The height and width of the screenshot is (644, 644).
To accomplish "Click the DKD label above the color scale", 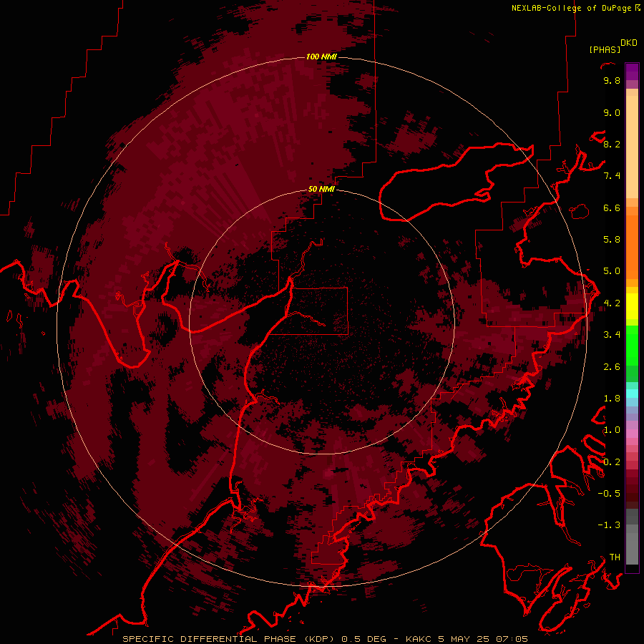I will coord(628,43).
